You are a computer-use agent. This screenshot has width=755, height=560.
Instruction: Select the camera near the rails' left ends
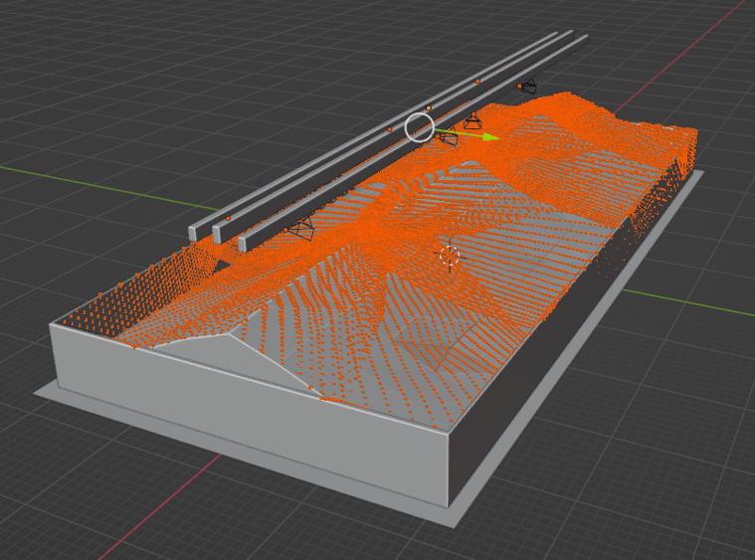[x=301, y=230]
